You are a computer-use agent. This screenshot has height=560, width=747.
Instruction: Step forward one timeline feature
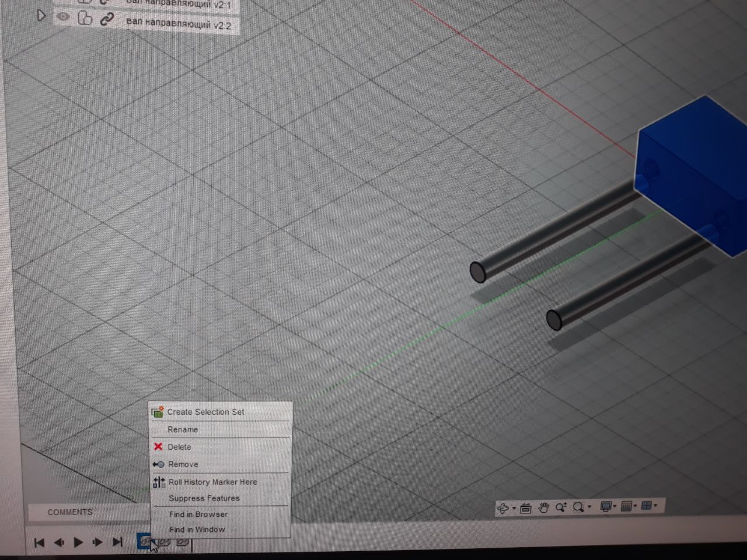click(97, 542)
